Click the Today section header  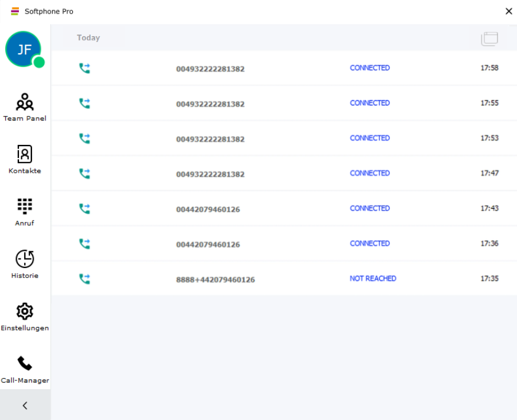(x=88, y=38)
